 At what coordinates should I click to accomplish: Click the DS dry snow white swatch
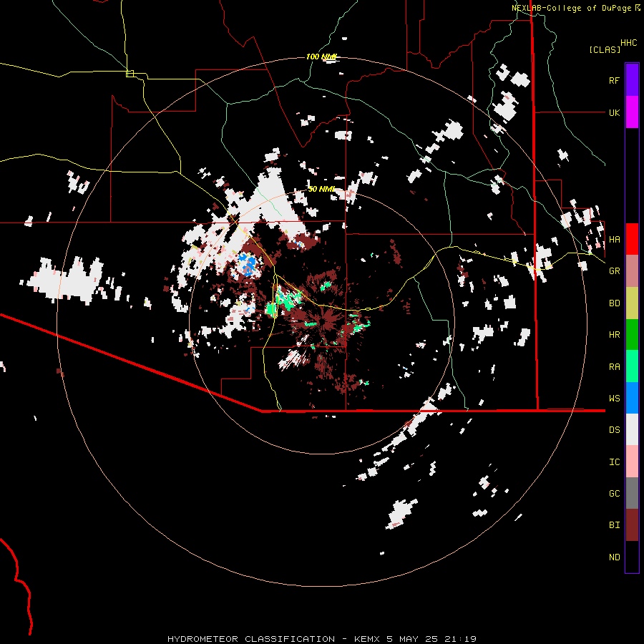[x=632, y=429]
